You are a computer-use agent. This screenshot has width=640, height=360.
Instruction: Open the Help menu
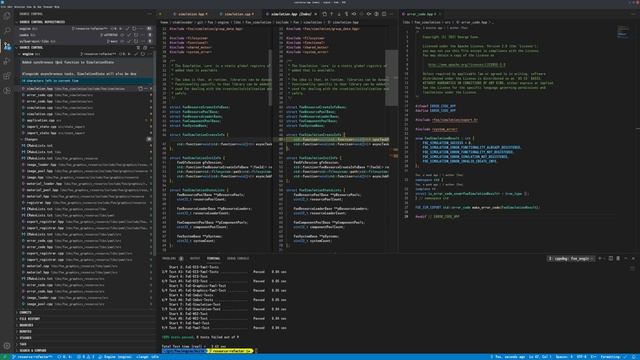click(57, 7)
